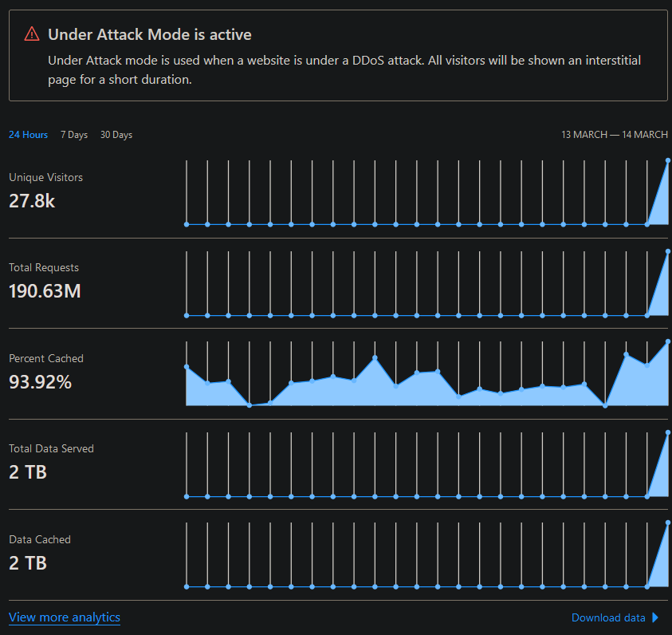
Task: Click the 93.92% Percent Cached value
Action: [40, 382]
